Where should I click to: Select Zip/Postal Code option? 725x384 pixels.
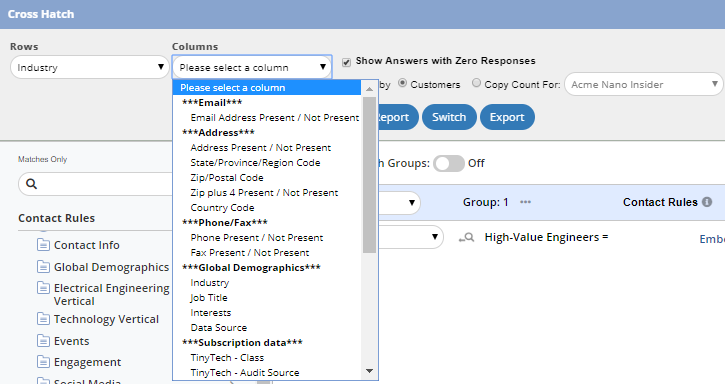227,178
